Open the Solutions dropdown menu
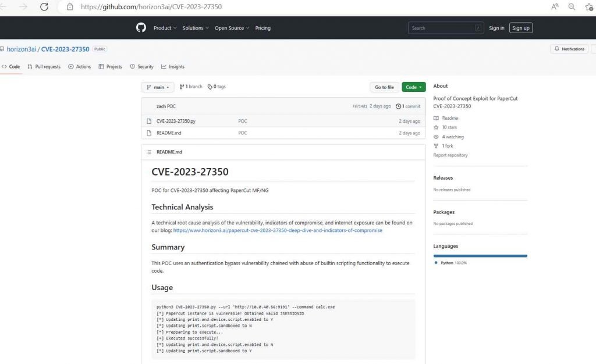596x364 pixels. pyautogui.click(x=196, y=28)
